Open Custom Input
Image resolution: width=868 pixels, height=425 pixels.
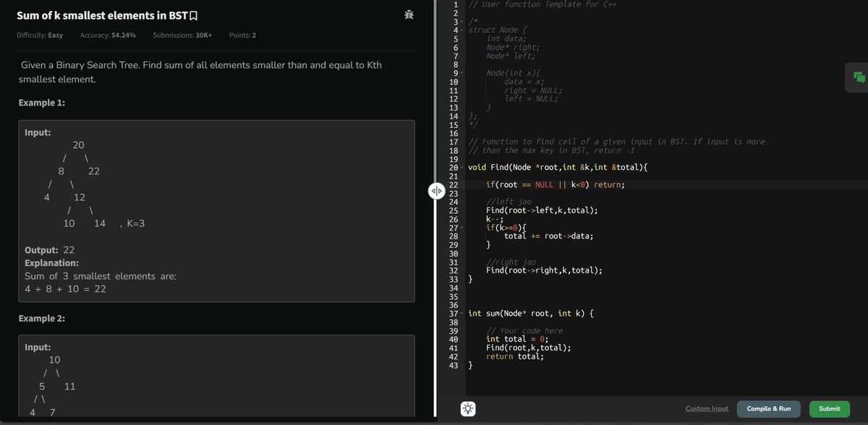click(x=707, y=408)
